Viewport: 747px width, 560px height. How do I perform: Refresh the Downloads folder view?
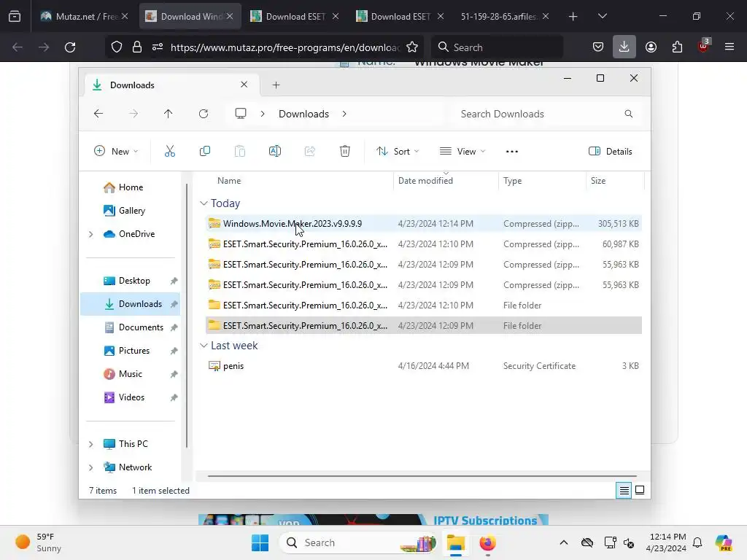204,114
